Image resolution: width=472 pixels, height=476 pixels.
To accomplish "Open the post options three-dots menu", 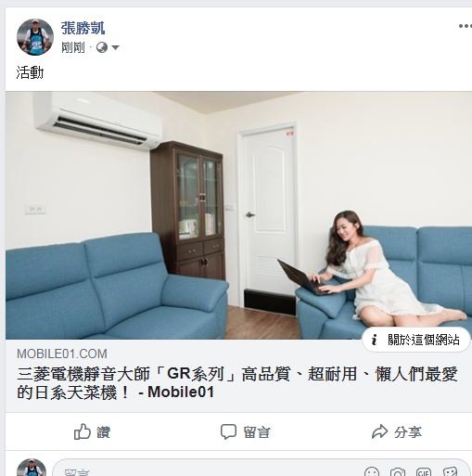I will pyautogui.click(x=466, y=26).
